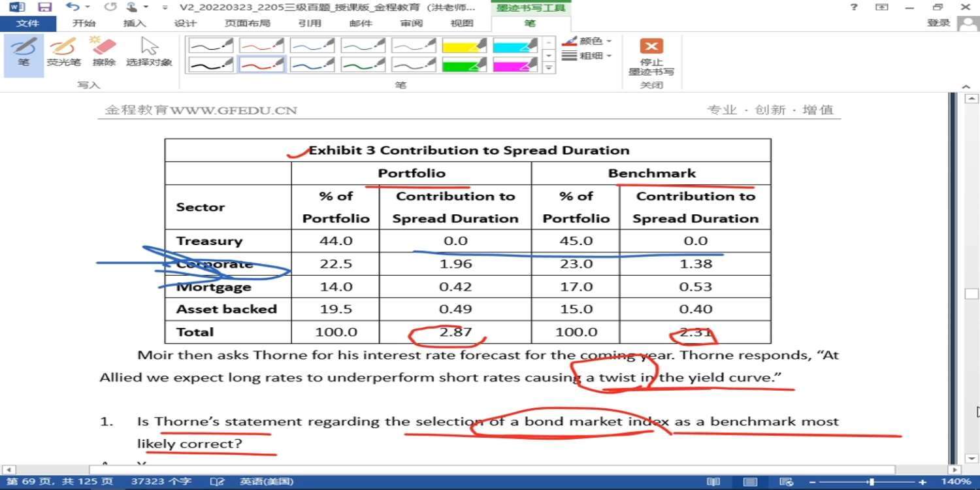Click 停止墨迹书写 stop inking button
The height and width of the screenshot is (490, 980).
tap(651, 57)
